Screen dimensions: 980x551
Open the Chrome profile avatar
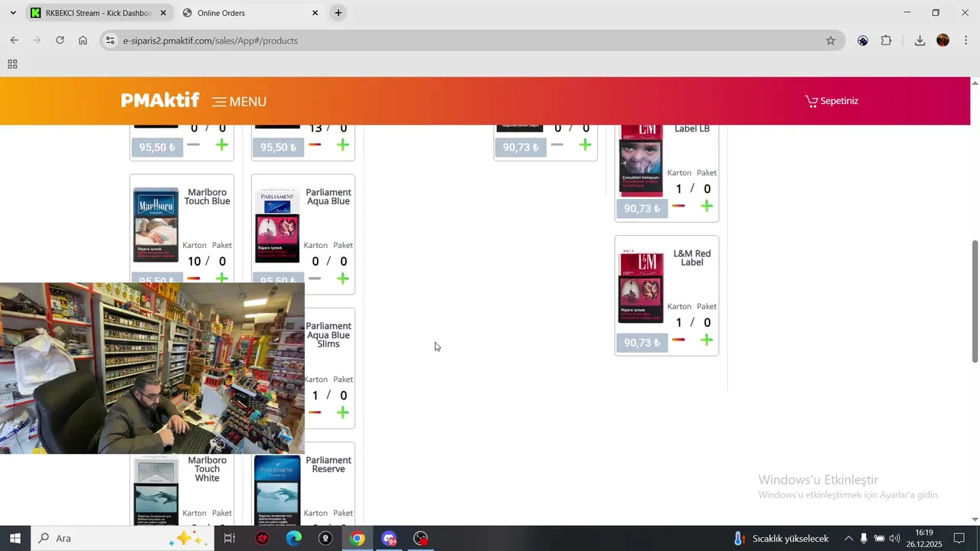pos(943,41)
